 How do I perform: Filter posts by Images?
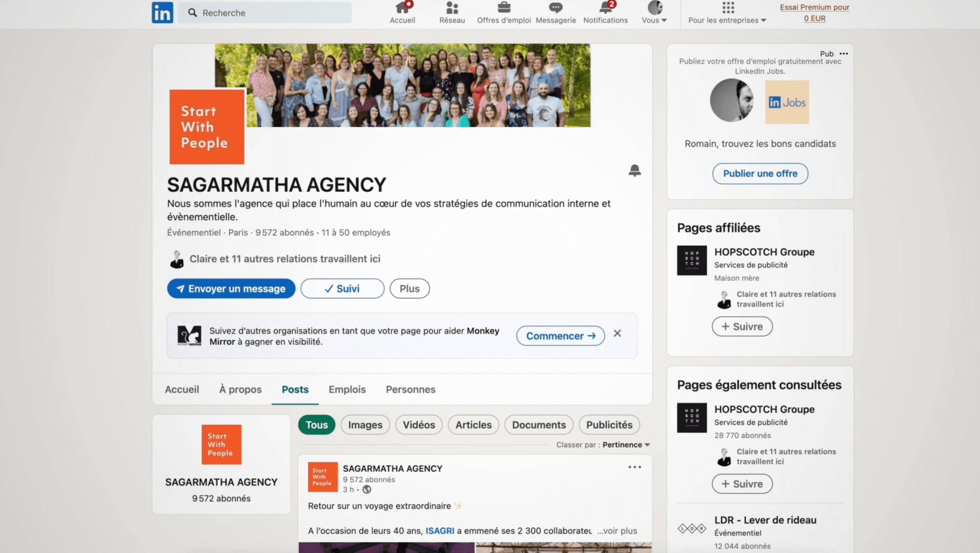365,425
